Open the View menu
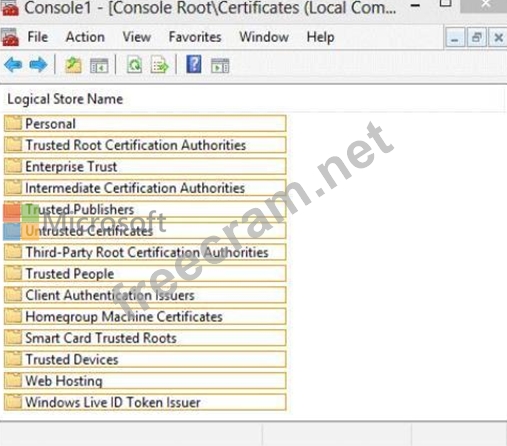This screenshot has height=446, width=507. (x=137, y=37)
